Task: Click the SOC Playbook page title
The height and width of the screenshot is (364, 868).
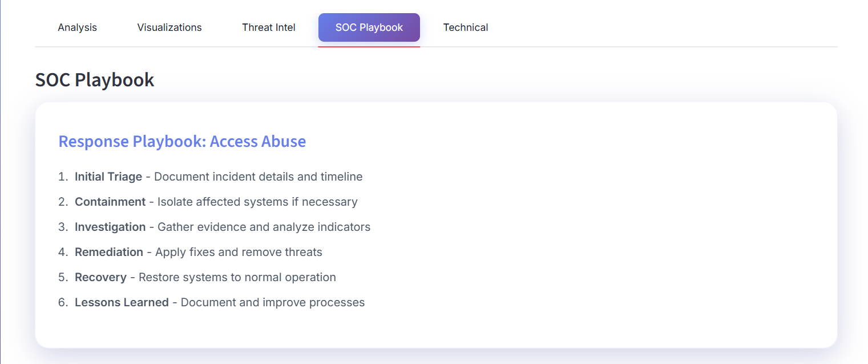Action: [95, 79]
